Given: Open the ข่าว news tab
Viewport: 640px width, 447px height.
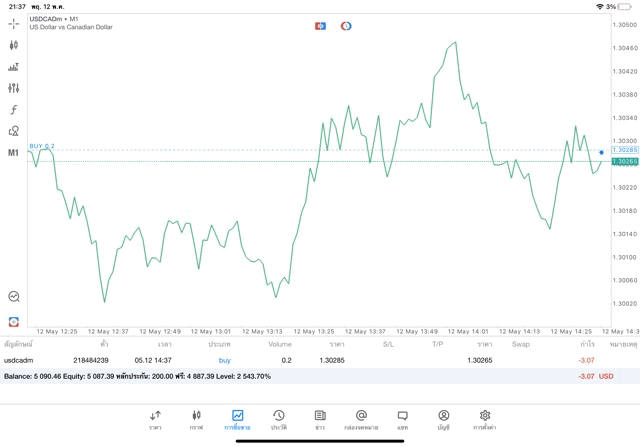Looking at the screenshot, I should (x=320, y=419).
